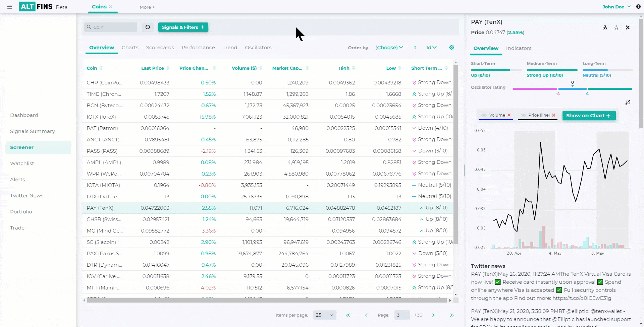The width and height of the screenshot is (644, 327).
Task: Toggle Price (line) series visibility eye
Action: click(x=523, y=115)
